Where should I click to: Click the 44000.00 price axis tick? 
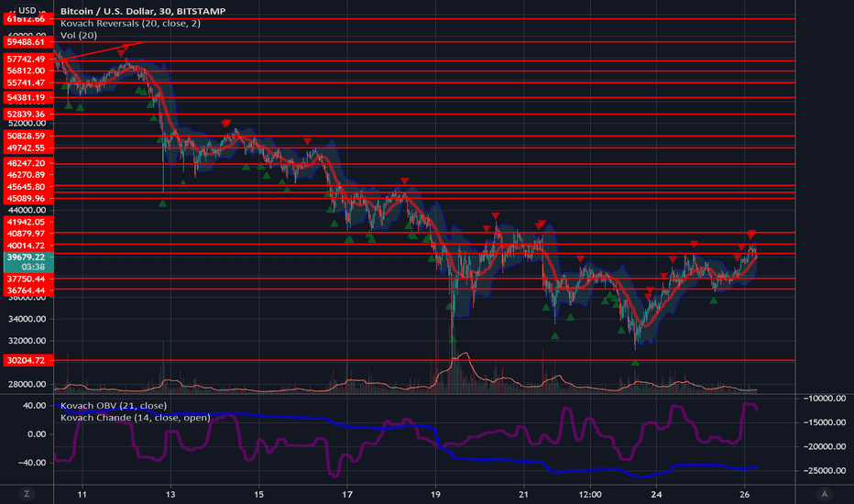click(27, 210)
